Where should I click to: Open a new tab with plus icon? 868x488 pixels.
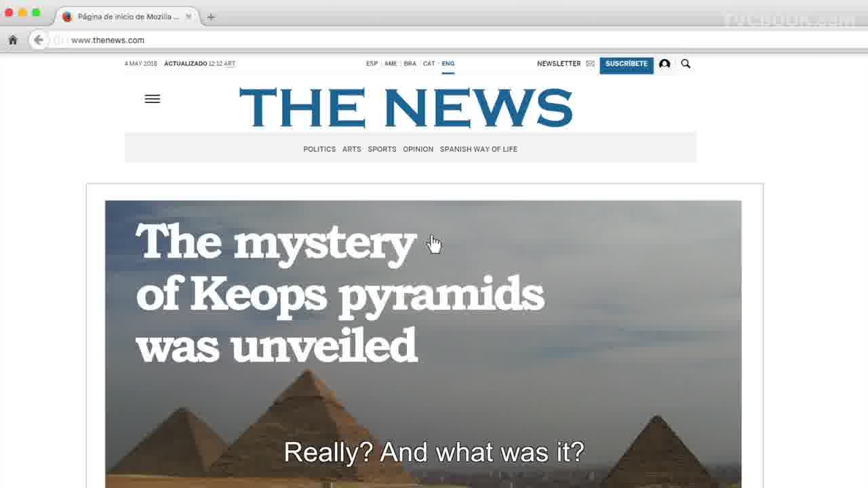pyautogui.click(x=211, y=17)
